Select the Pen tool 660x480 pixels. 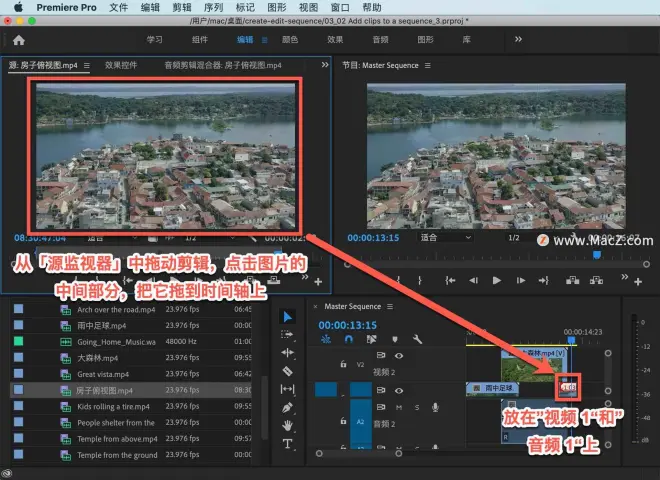point(287,407)
